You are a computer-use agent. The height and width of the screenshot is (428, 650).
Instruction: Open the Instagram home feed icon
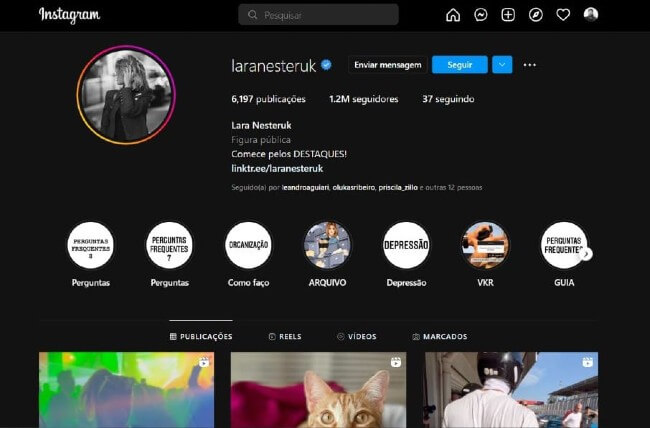453,15
